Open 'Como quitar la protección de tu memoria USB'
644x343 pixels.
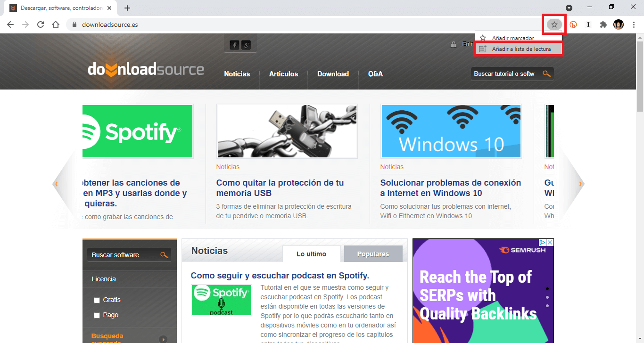280,188
